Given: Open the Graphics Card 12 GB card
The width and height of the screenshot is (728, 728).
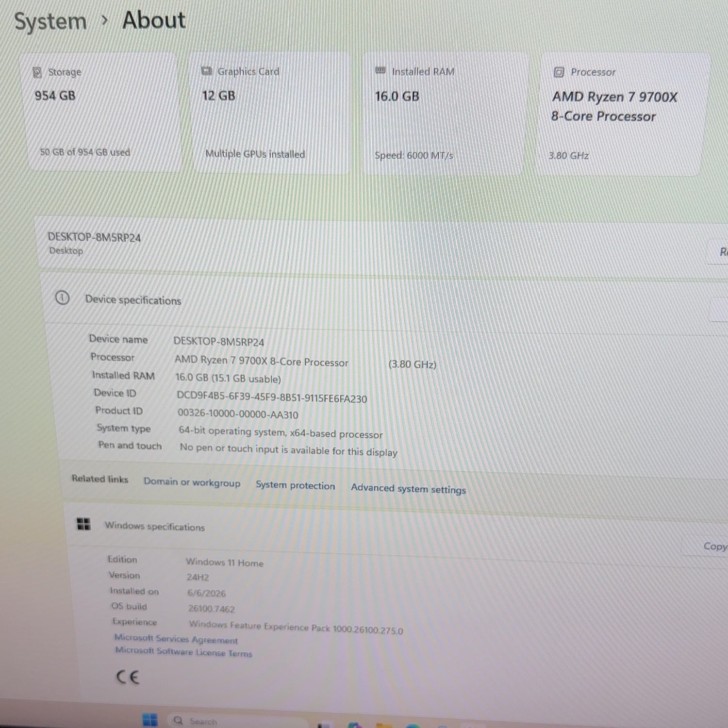Looking at the screenshot, I should pos(270,113).
